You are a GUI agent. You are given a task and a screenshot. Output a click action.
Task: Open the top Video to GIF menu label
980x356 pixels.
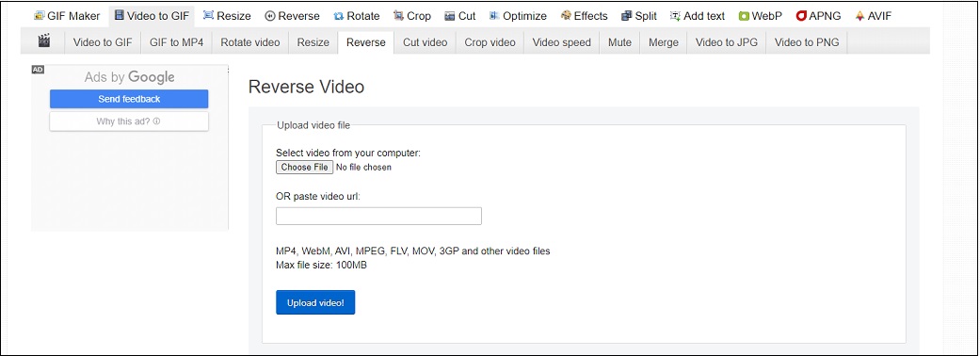click(x=157, y=16)
